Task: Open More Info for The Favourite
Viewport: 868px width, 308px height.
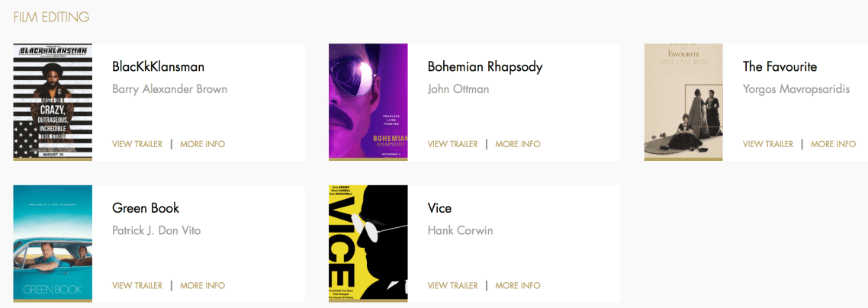Action: (x=833, y=144)
